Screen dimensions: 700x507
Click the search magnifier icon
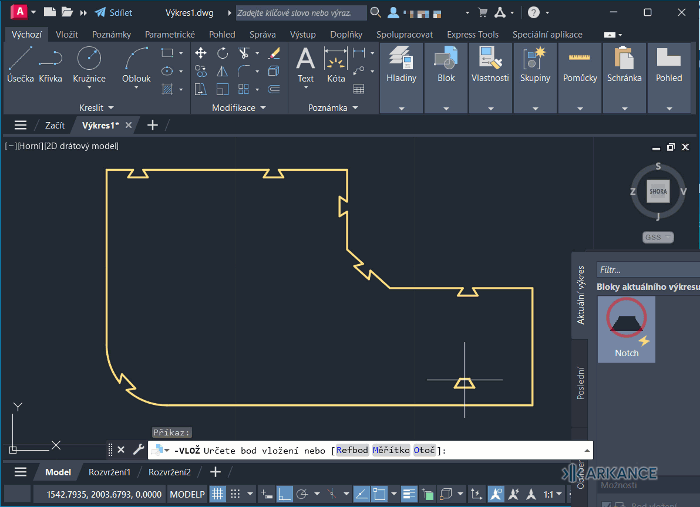375,12
